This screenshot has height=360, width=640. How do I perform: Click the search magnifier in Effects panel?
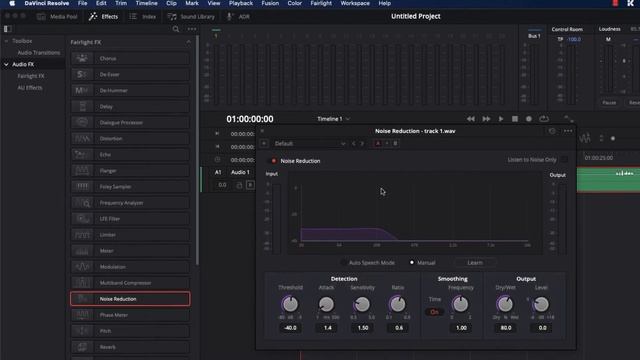[176, 29]
